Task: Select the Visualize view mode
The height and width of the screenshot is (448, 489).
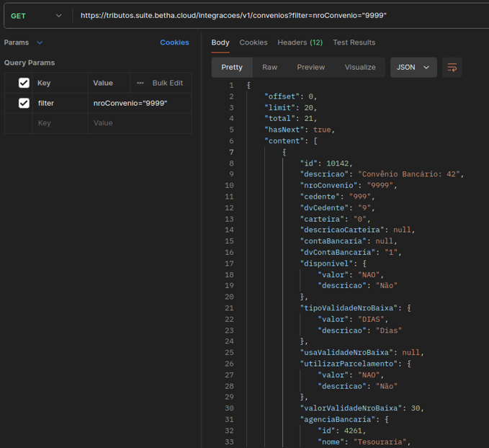Action: pos(360,68)
